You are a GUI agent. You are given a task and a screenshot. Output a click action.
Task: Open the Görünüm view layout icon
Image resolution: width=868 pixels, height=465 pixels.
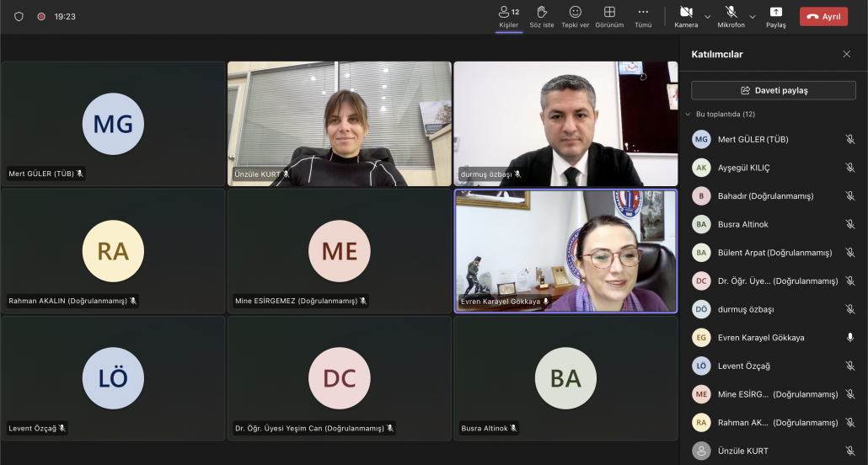pyautogui.click(x=609, y=13)
